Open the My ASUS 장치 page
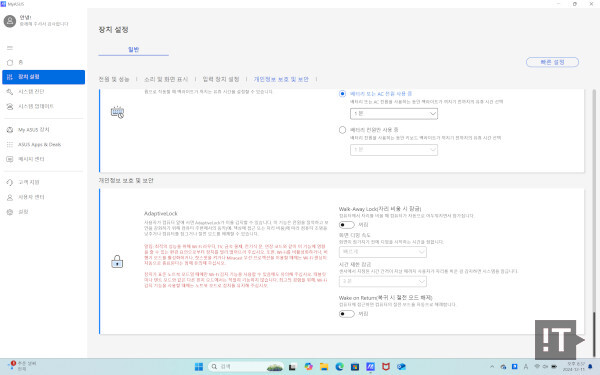The width and height of the screenshot is (600, 375). click(43, 130)
